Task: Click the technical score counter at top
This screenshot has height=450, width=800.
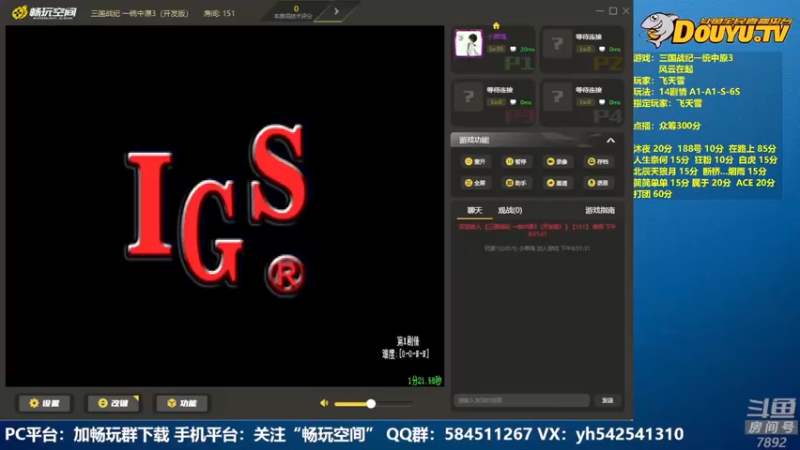Action: (x=295, y=11)
